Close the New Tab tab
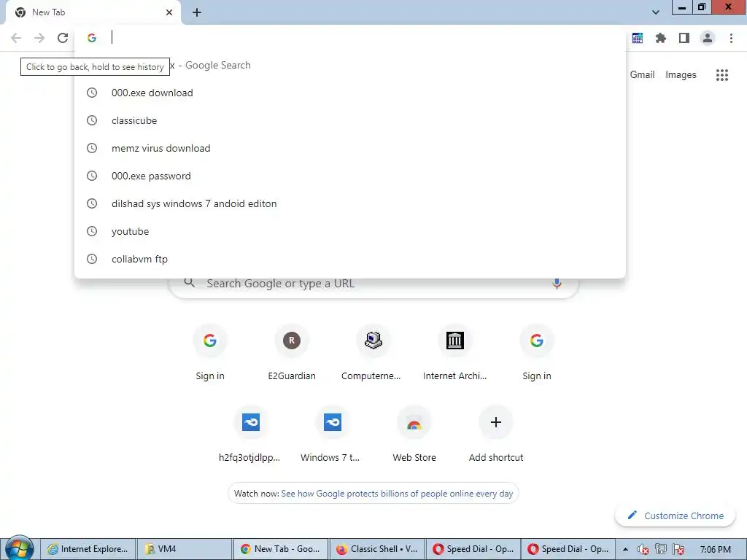The image size is (747, 560). (169, 12)
